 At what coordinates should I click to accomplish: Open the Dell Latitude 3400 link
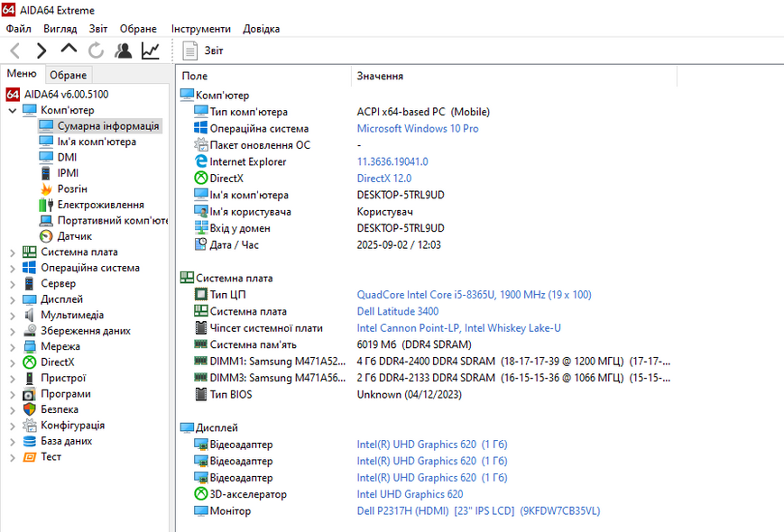pos(398,311)
